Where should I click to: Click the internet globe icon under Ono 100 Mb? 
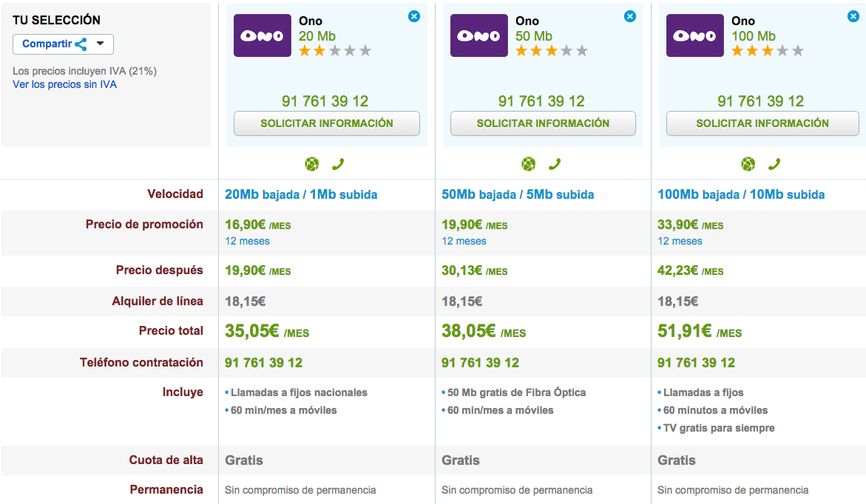[x=748, y=164]
